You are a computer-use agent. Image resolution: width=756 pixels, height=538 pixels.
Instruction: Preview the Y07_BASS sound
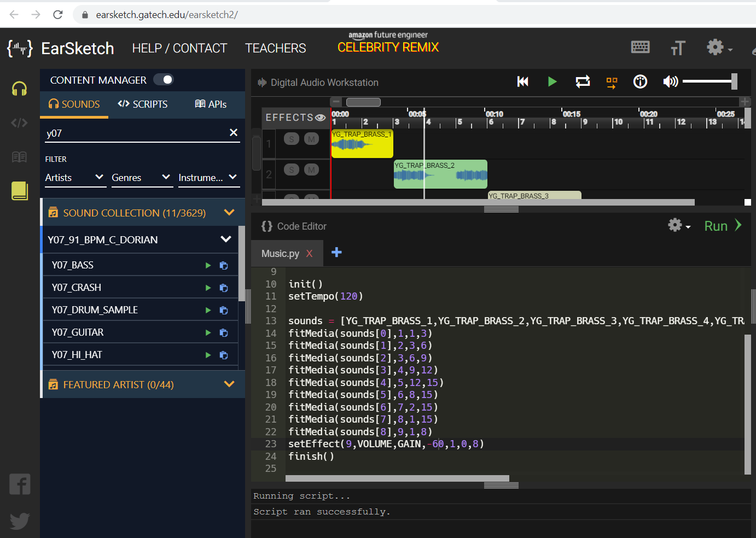(208, 265)
